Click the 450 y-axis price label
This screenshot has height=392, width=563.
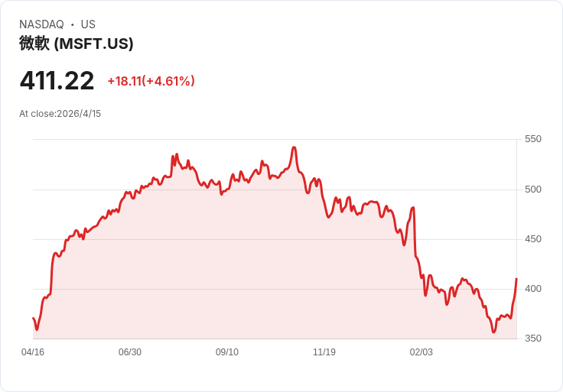coord(532,239)
